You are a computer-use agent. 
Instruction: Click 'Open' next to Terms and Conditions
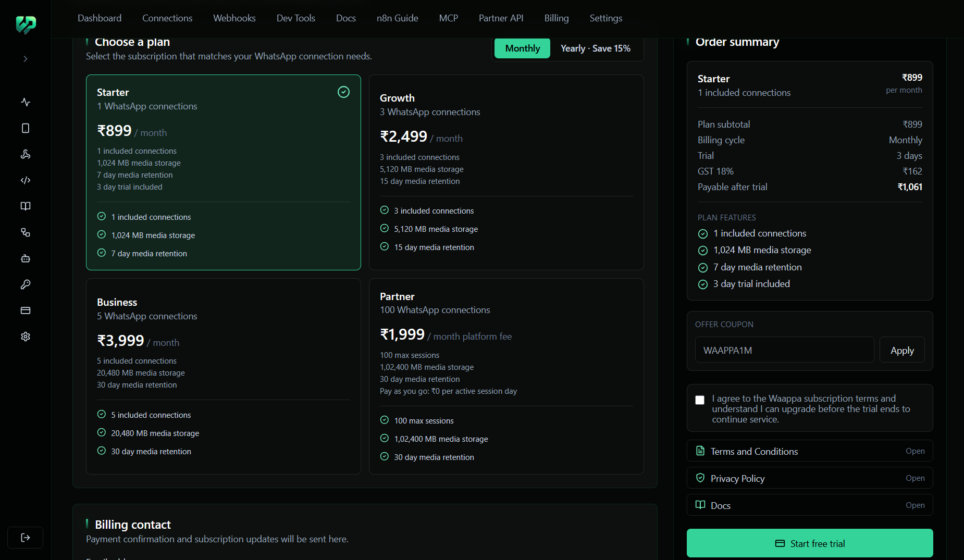pyautogui.click(x=915, y=451)
